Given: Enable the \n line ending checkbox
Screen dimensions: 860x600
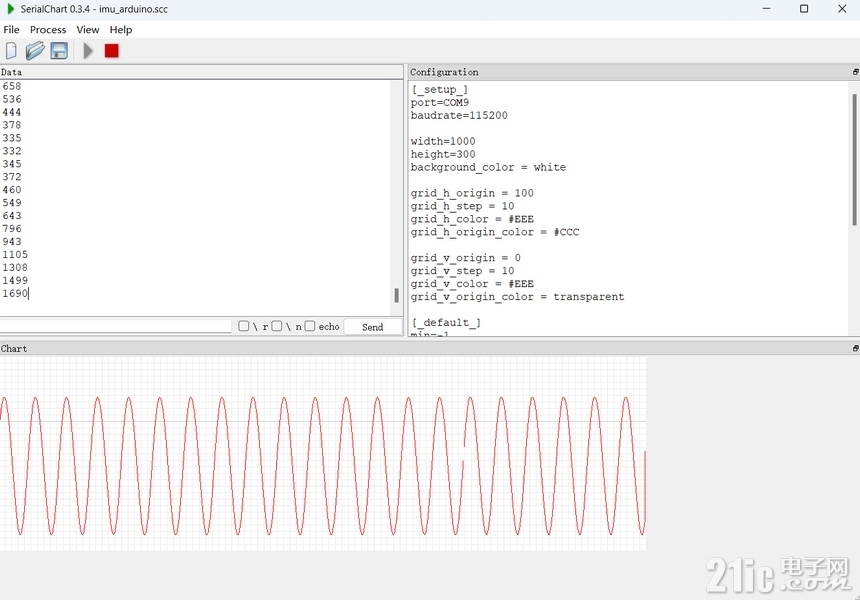Looking at the screenshot, I should (277, 326).
